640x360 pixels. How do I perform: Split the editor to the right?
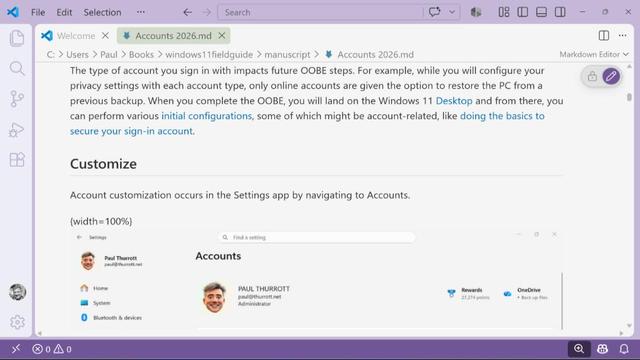coord(604,36)
